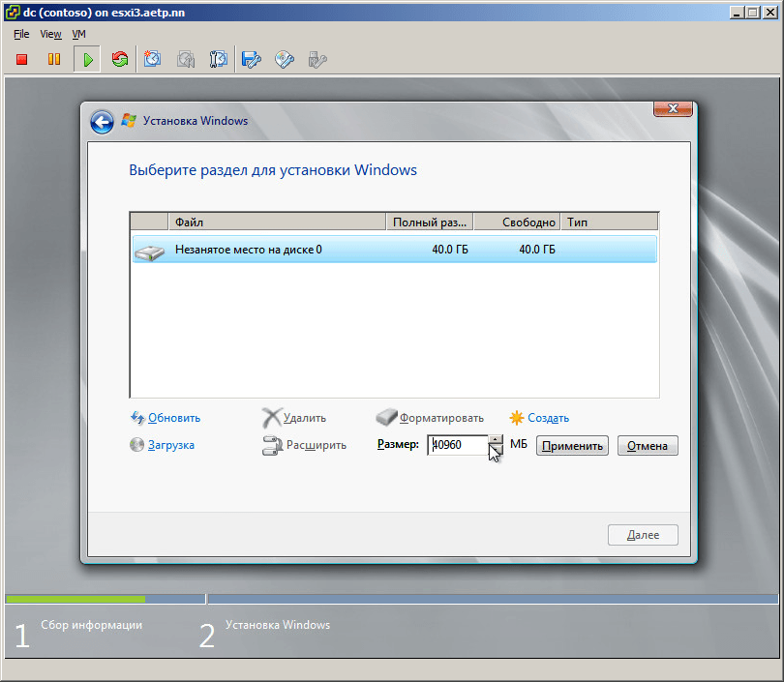Viewport: 784px width, 682px height.
Task: Open the File menu
Action: click(21, 34)
